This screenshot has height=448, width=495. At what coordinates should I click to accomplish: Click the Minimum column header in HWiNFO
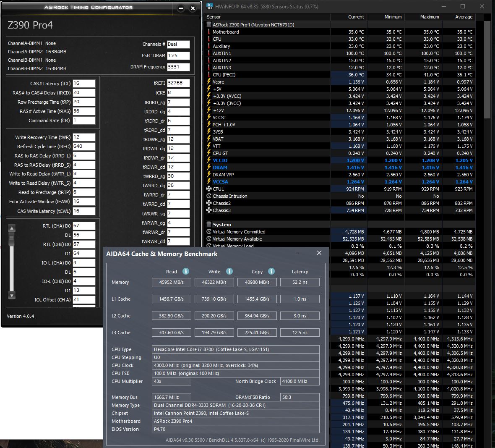click(386, 17)
